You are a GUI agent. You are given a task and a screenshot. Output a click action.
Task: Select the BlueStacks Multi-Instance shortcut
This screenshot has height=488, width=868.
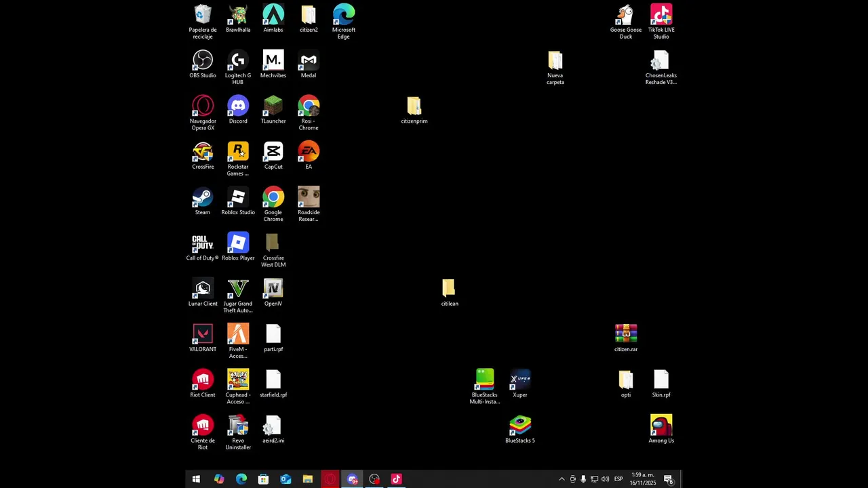485,386
